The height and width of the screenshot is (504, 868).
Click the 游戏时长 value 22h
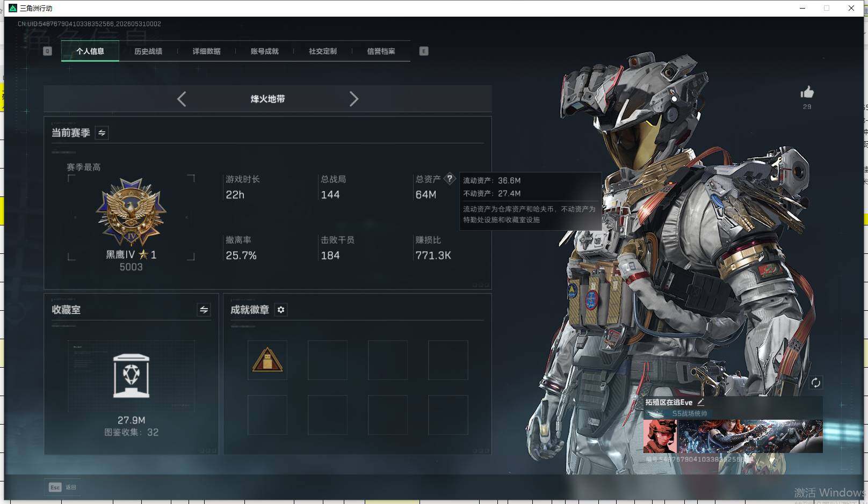[x=235, y=195]
